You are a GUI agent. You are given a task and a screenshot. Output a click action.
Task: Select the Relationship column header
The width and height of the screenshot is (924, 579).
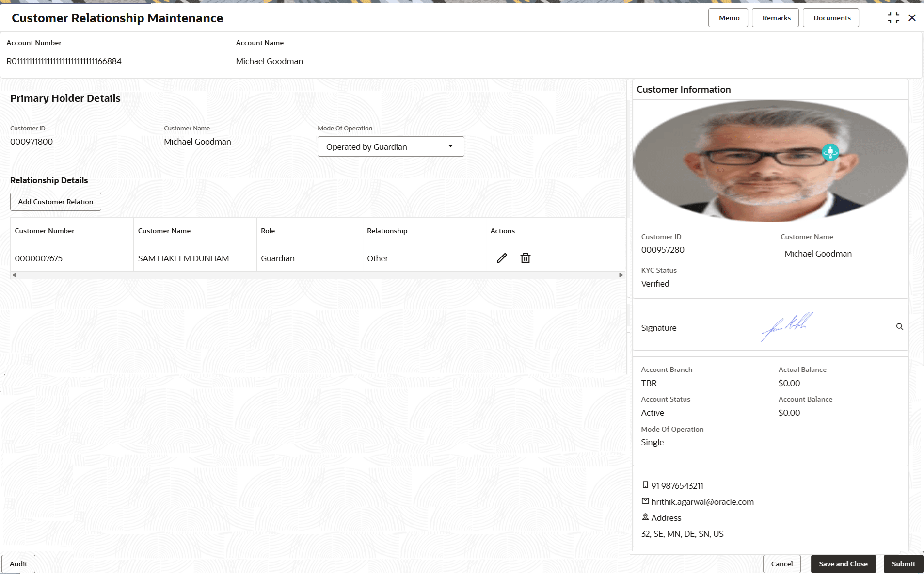click(424, 231)
